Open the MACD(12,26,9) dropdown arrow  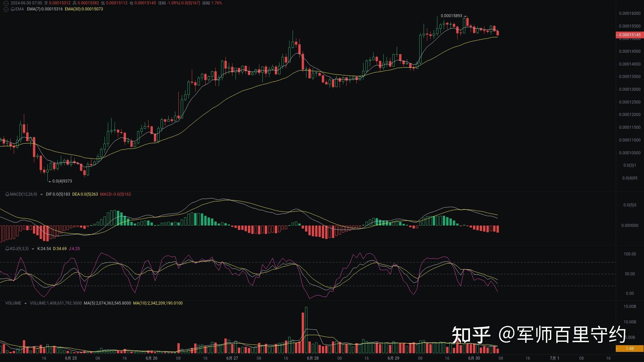(x=41, y=195)
